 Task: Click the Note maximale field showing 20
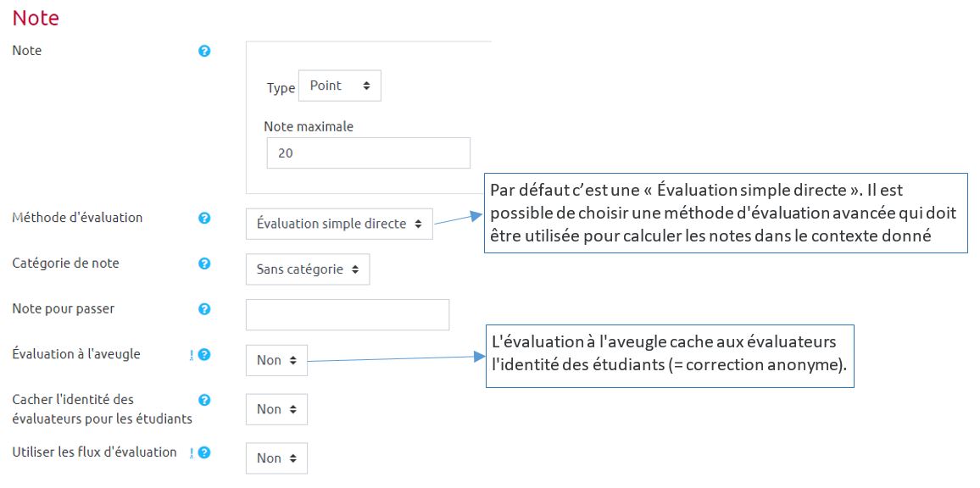368,154
